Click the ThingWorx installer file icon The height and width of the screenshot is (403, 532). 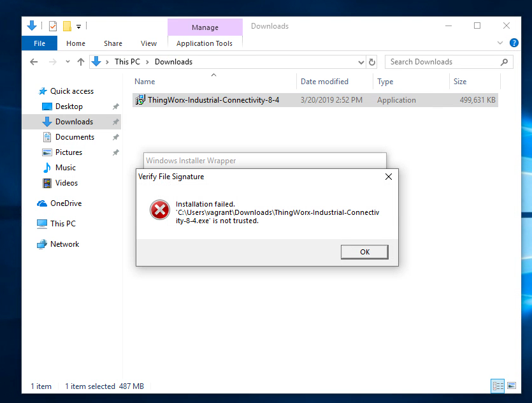point(140,100)
